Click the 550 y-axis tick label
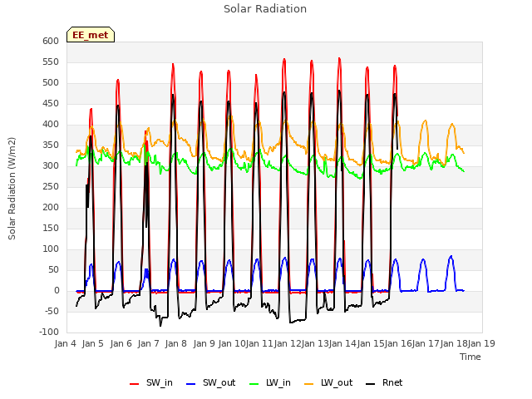 coord(51,62)
